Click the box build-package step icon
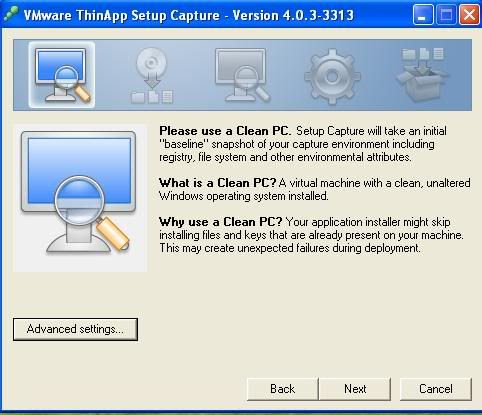The width and height of the screenshot is (482, 415). pos(422,75)
